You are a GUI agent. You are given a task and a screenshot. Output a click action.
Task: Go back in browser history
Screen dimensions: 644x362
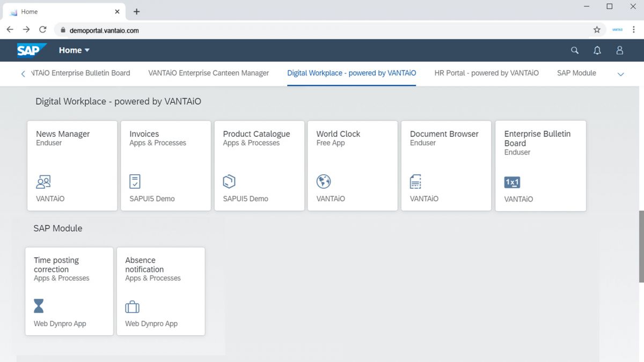(10, 30)
